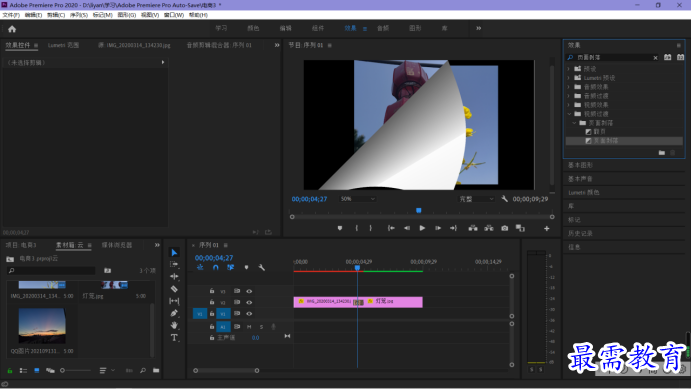Open the File menu
Viewport: 692px width, 389px height.
[11, 15]
